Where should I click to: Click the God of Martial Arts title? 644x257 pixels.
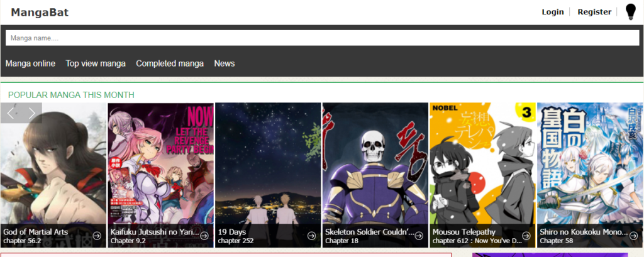coord(36,232)
